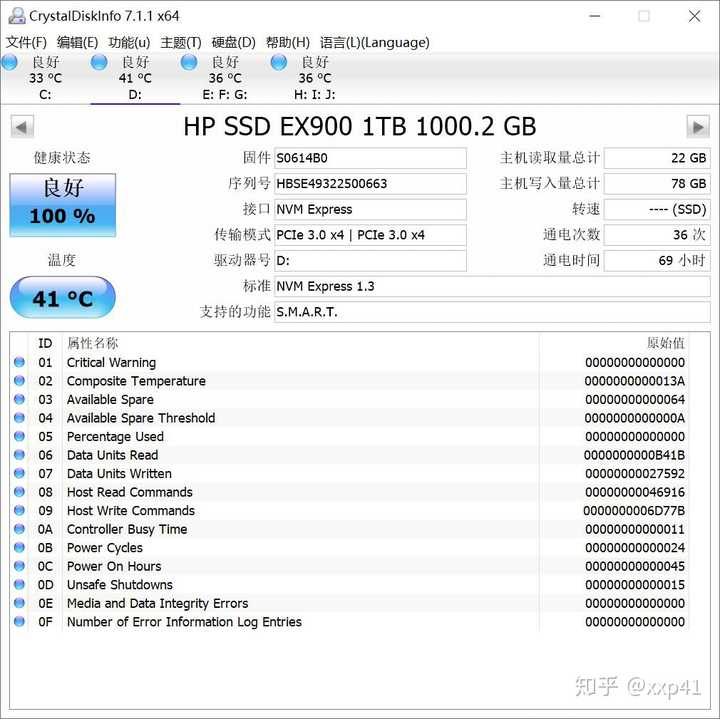Click power on hours value 69 小时
Image resolution: width=720 pixels, height=719 pixels.
click(657, 261)
